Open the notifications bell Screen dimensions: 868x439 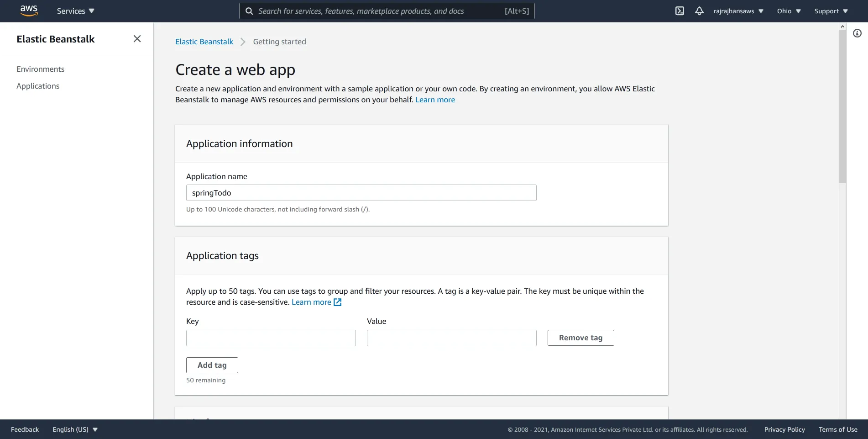coord(699,11)
